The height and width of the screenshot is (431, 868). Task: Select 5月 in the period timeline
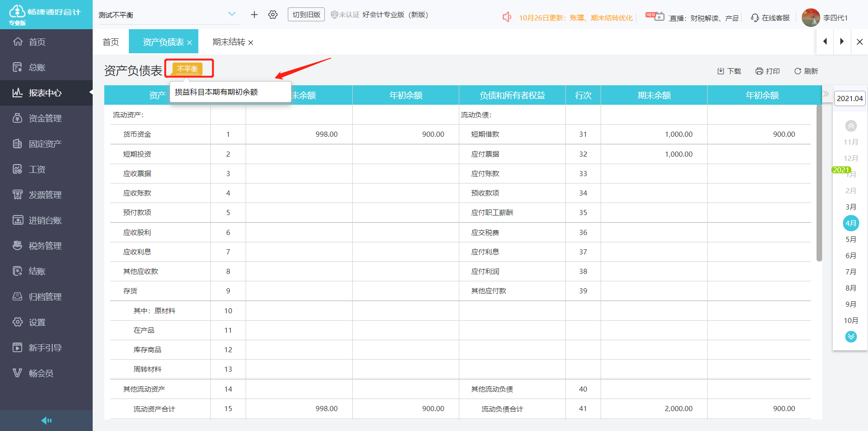pyautogui.click(x=850, y=240)
